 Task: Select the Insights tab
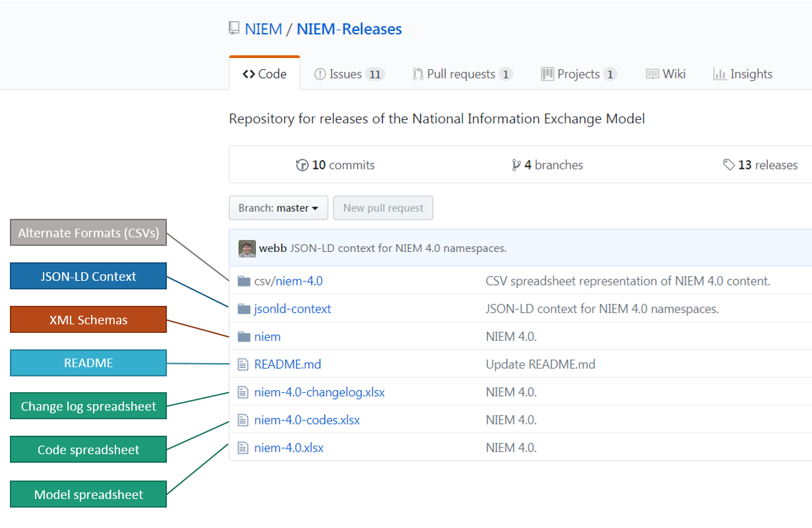click(743, 74)
